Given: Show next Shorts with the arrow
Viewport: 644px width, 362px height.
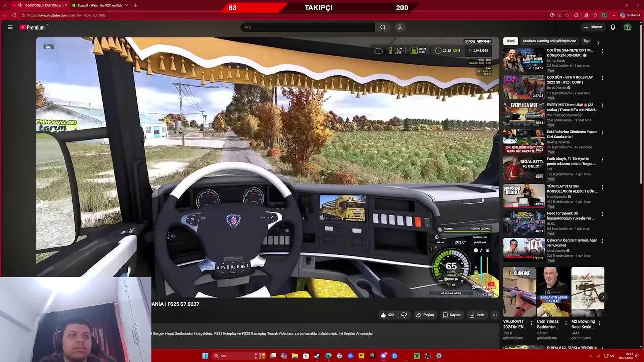Looking at the screenshot, I should pos(602,297).
